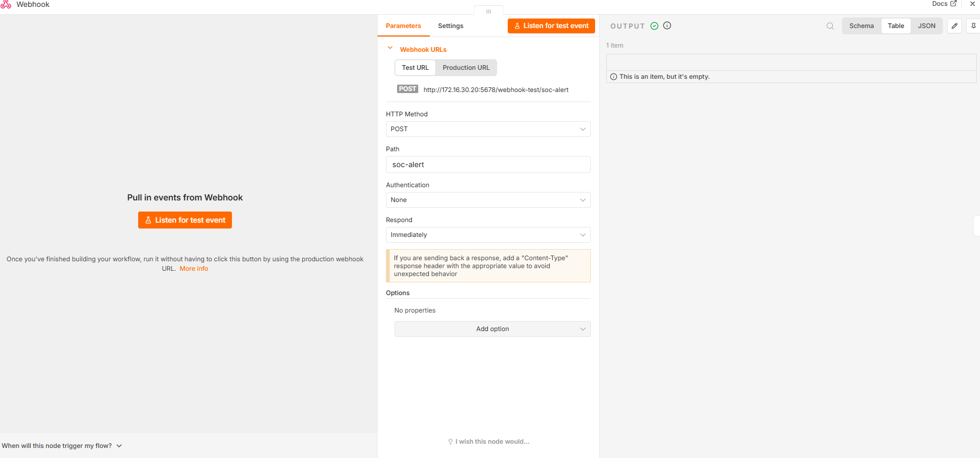Switch output view to JSON
Viewport: 980px width, 458px height.
(927, 26)
